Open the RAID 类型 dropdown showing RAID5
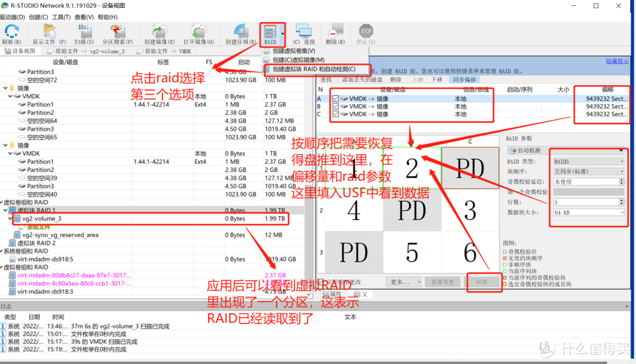This screenshot has height=364, width=636. click(x=588, y=161)
